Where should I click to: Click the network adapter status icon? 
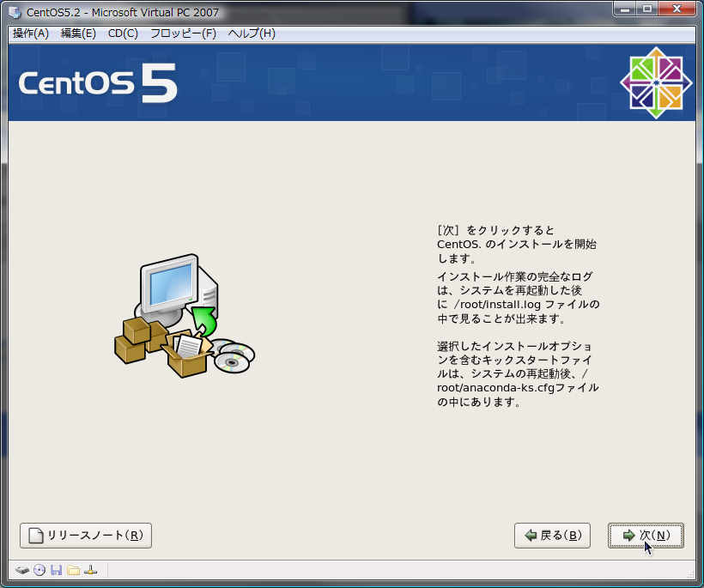(90, 571)
